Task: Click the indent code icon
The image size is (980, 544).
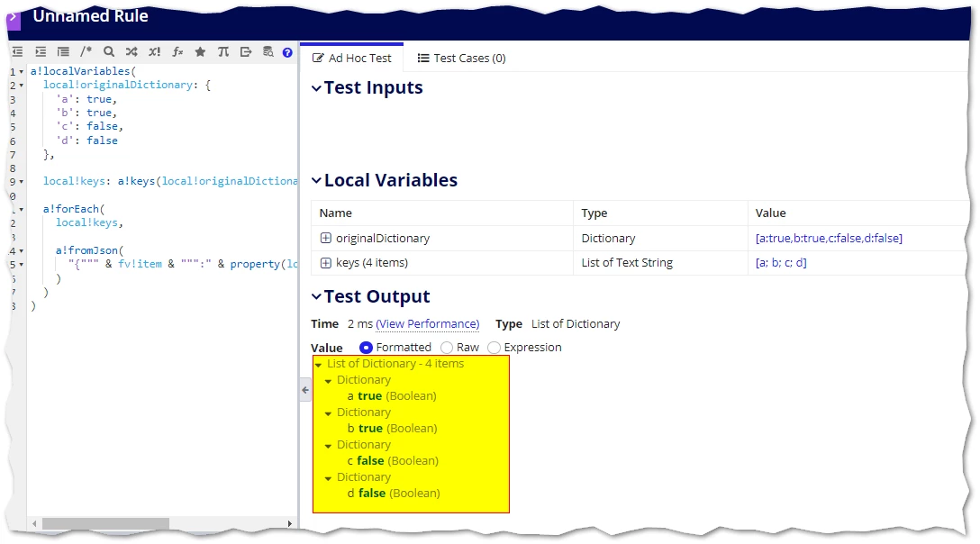Action: (x=41, y=52)
